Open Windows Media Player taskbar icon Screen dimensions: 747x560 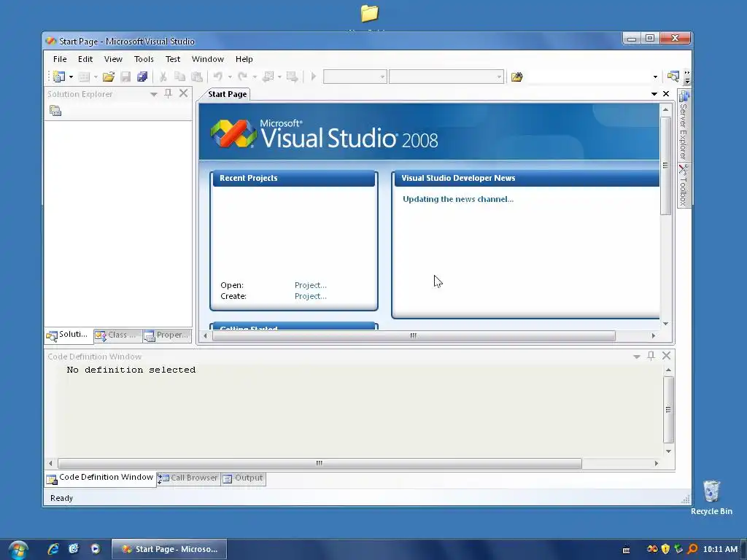(x=96, y=549)
